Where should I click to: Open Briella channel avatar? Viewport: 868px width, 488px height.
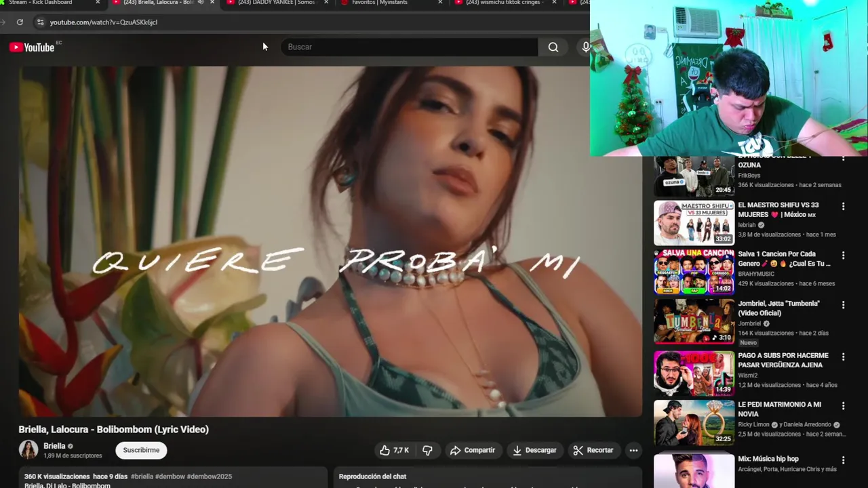coord(28,449)
